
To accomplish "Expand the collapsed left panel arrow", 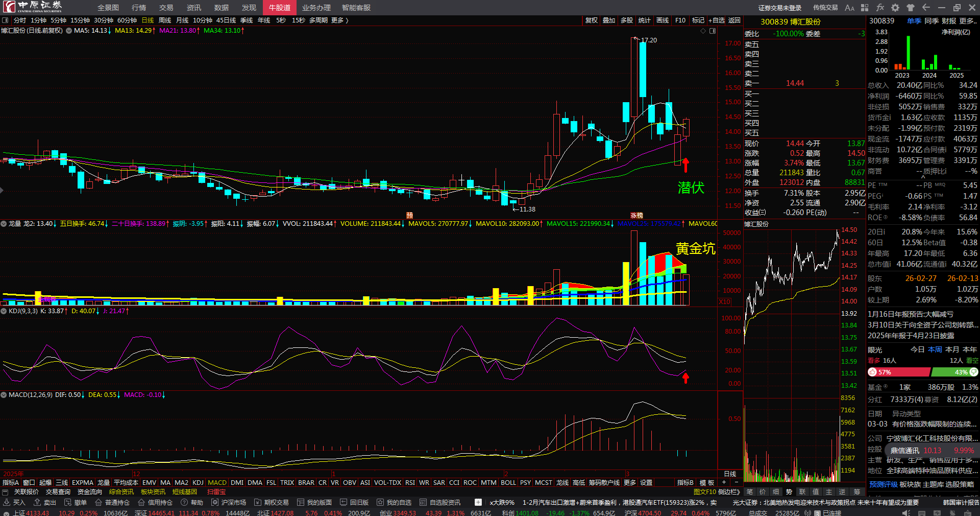I will (x=2, y=191).
